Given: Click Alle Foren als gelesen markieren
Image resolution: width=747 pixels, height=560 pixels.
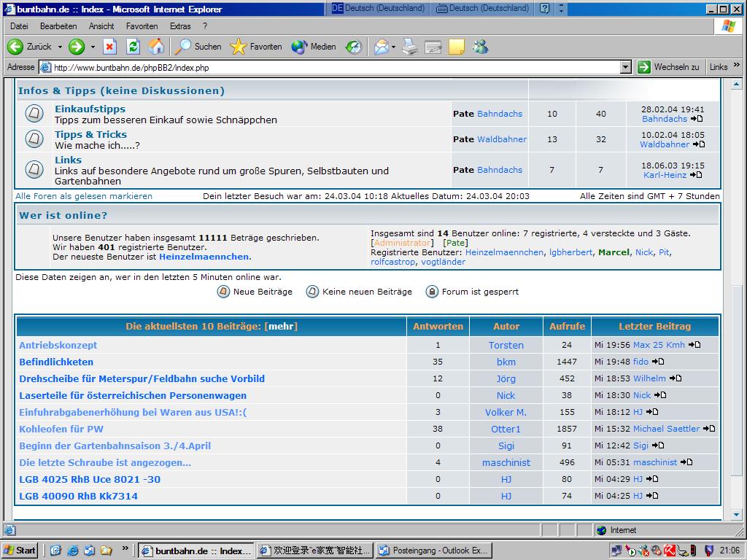Looking at the screenshot, I should pos(84,196).
